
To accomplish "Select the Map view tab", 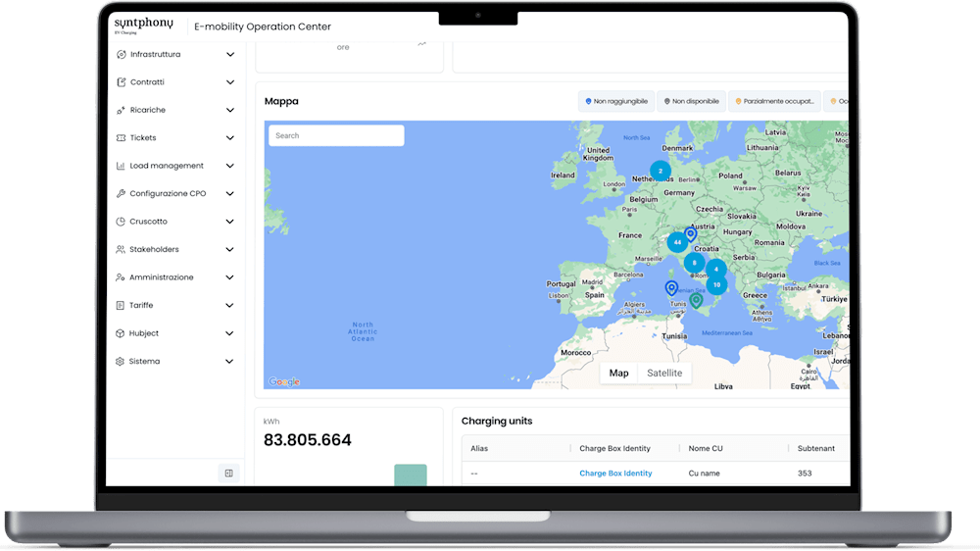I will click(618, 373).
